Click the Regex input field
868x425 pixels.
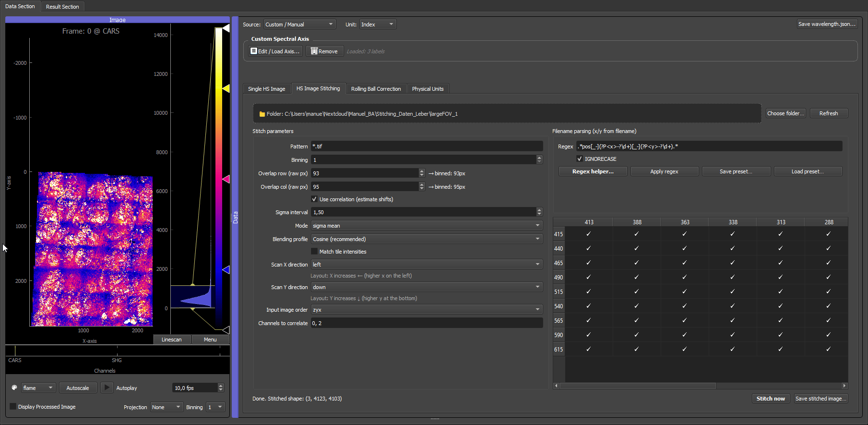click(709, 146)
